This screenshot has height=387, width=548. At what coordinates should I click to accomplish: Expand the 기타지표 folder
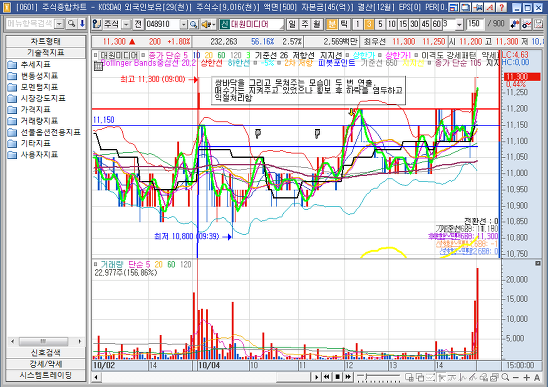click(x=29, y=143)
